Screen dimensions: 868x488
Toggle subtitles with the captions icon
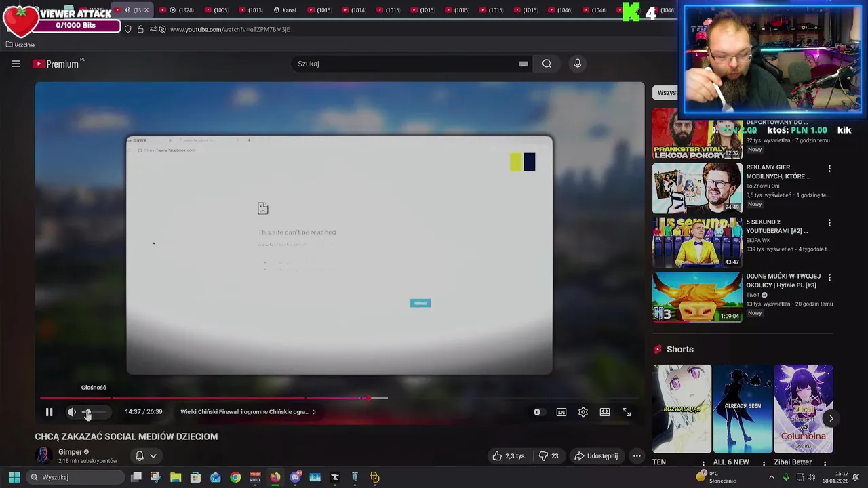[x=561, y=412]
